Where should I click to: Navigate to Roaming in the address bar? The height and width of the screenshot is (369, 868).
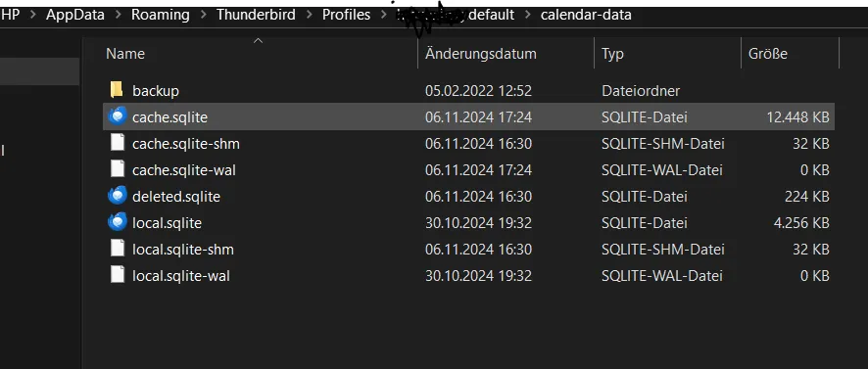click(160, 15)
